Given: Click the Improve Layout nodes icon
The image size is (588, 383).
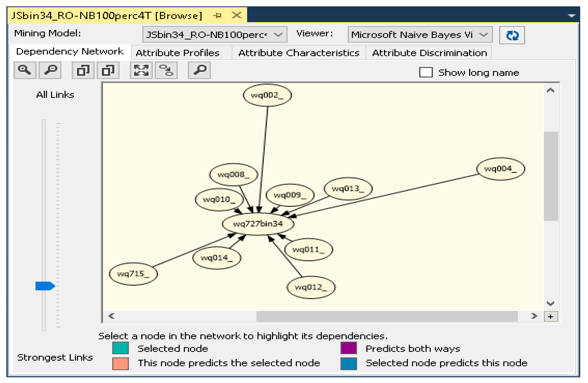Looking at the screenshot, I should [x=166, y=70].
